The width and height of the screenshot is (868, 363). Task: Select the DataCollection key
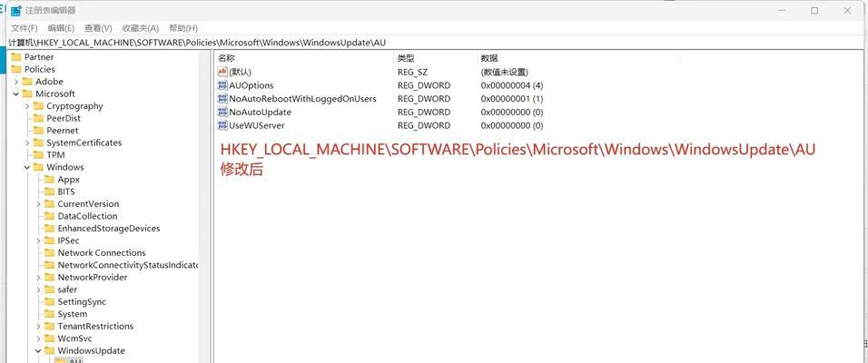(x=87, y=216)
